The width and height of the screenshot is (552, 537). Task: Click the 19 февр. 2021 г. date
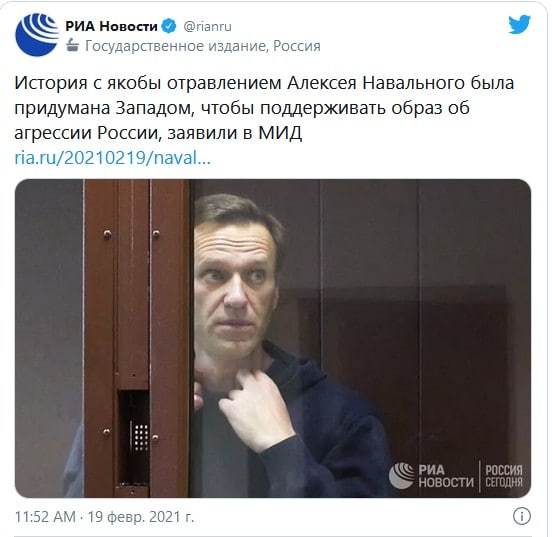click(x=141, y=517)
